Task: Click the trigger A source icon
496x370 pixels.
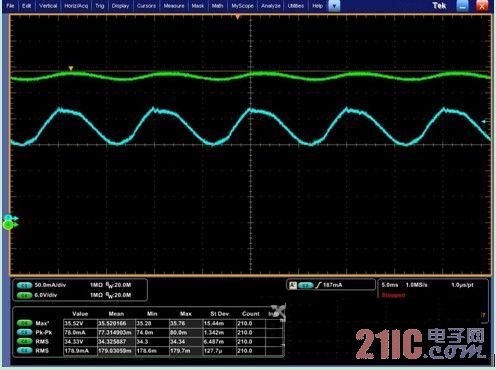Action: [293, 285]
